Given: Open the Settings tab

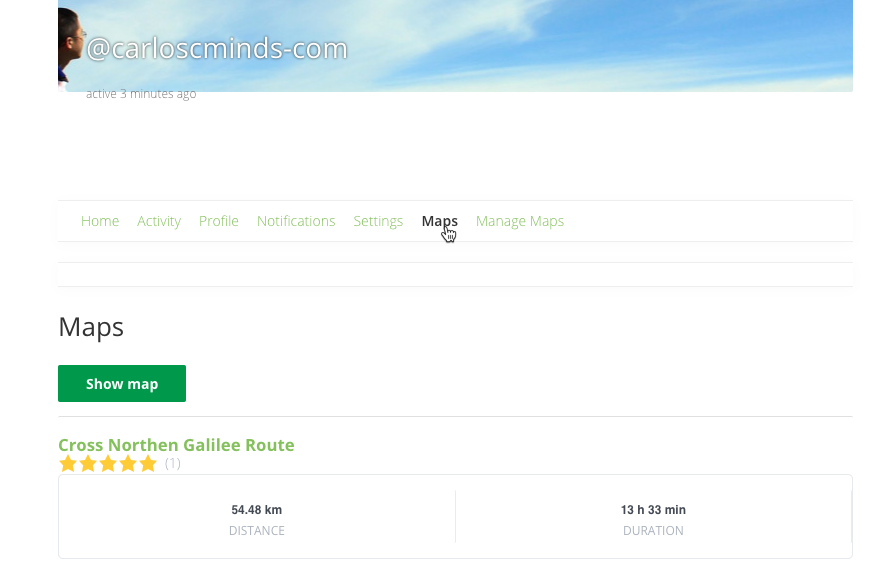Looking at the screenshot, I should pyautogui.click(x=378, y=221).
